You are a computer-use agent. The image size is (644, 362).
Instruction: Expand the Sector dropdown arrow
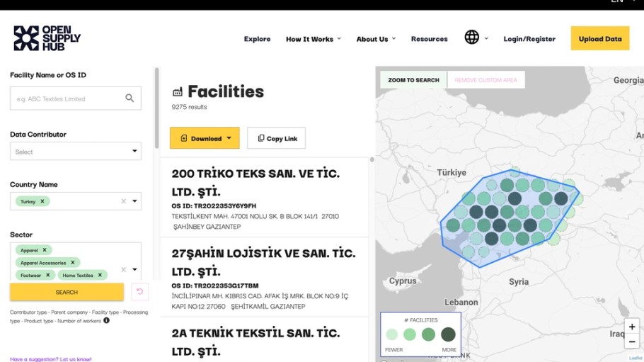(x=134, y=269)
